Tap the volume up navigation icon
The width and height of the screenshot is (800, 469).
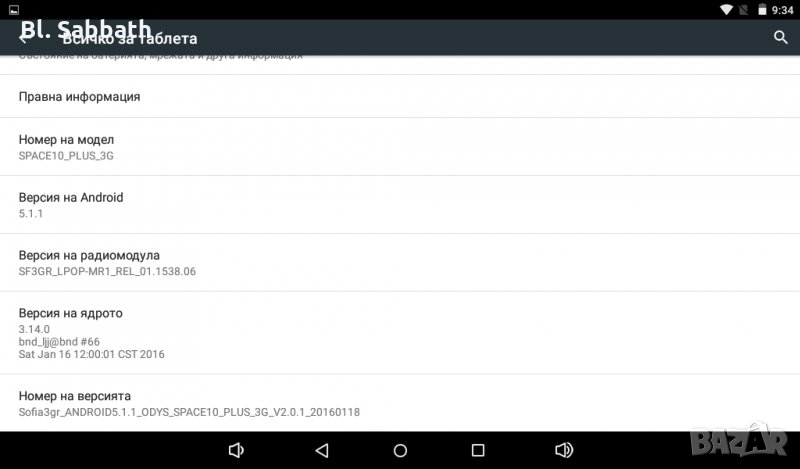click(x=564, y=450)
